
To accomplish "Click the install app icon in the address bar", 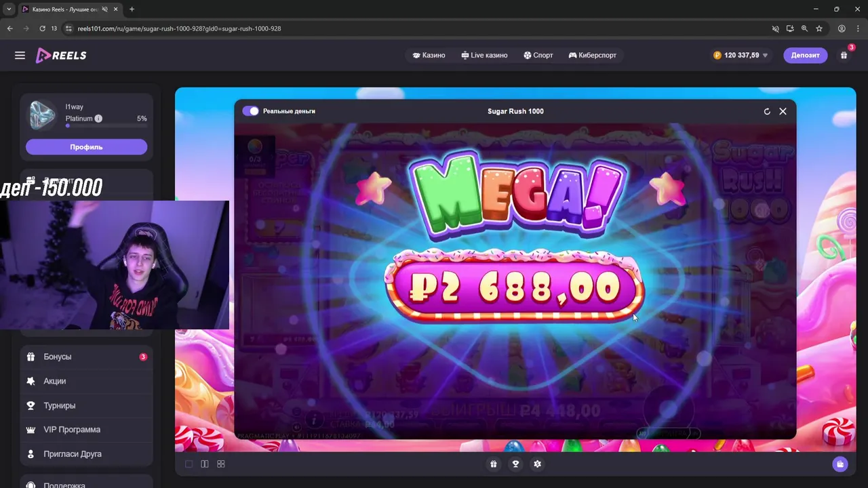I will [x=790, y=28].
